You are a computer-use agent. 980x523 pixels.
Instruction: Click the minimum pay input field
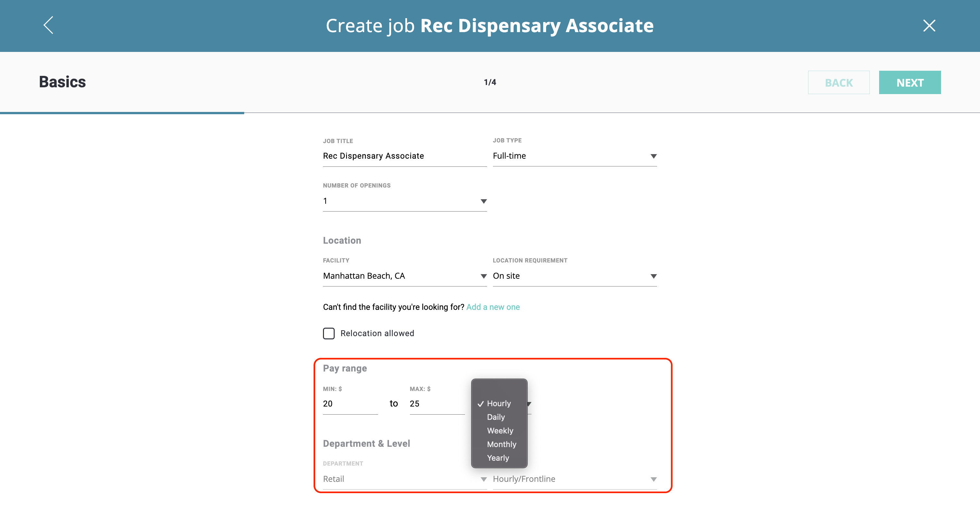[x=350, y=404]
